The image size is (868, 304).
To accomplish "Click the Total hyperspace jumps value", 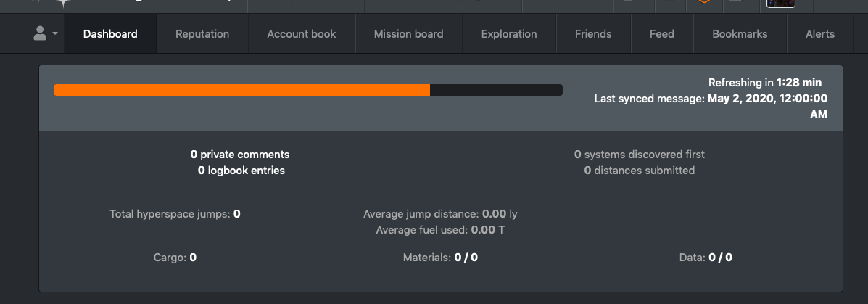I will coord(237,214).
